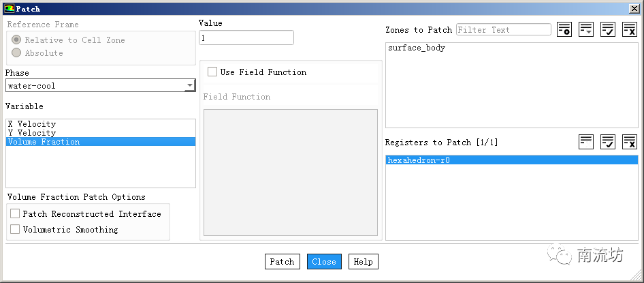Open the Help button
The height and width of the screenshot is (283, 644).
tap(363, 262)
